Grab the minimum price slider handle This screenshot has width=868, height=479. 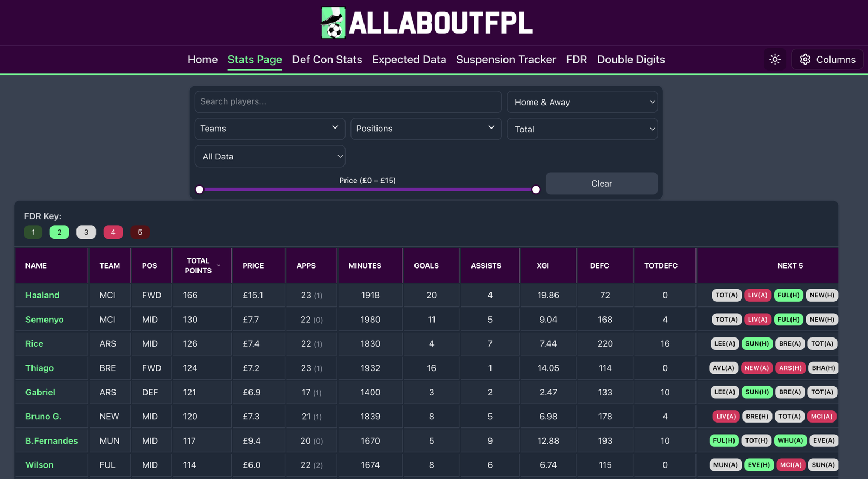[200, 189]
